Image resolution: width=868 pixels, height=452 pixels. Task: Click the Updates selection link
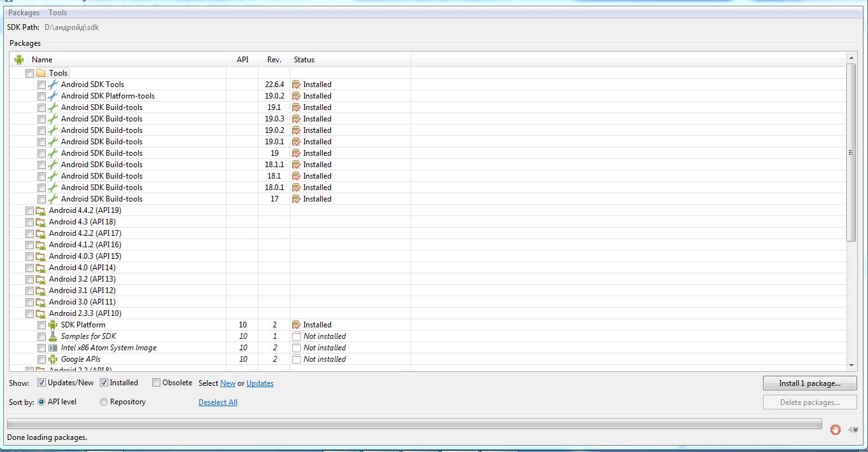click(260, 383)
